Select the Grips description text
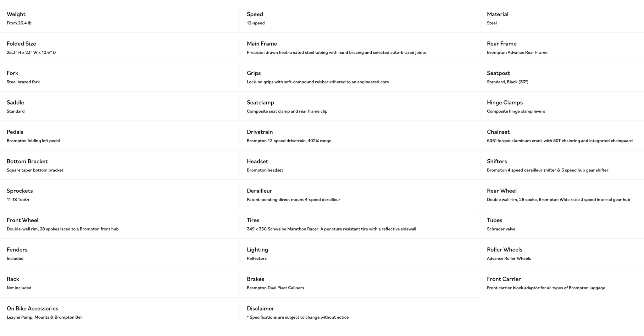The width and height of the screenshot is (644, 336). coord(318,82)
